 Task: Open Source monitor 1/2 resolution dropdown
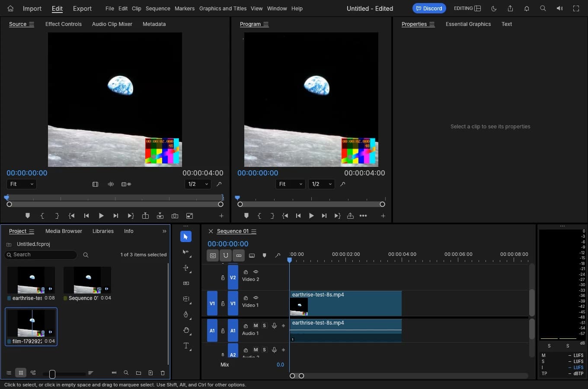198,184
